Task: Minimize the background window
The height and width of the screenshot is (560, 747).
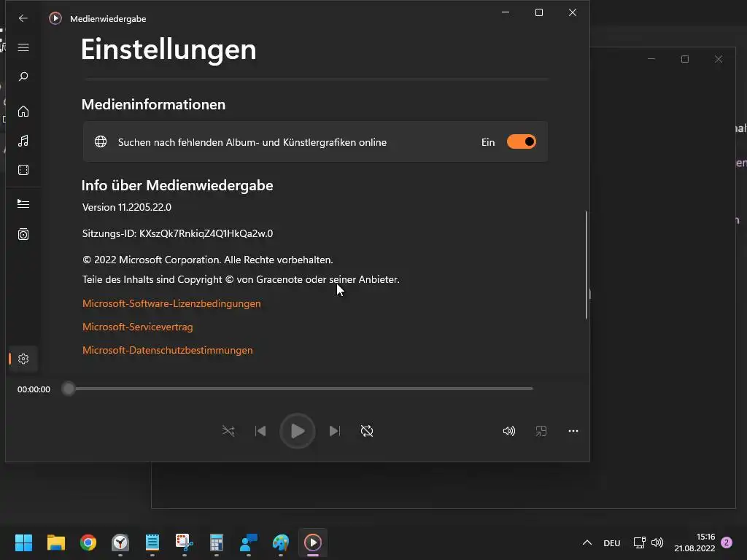Action: [651, 59]
